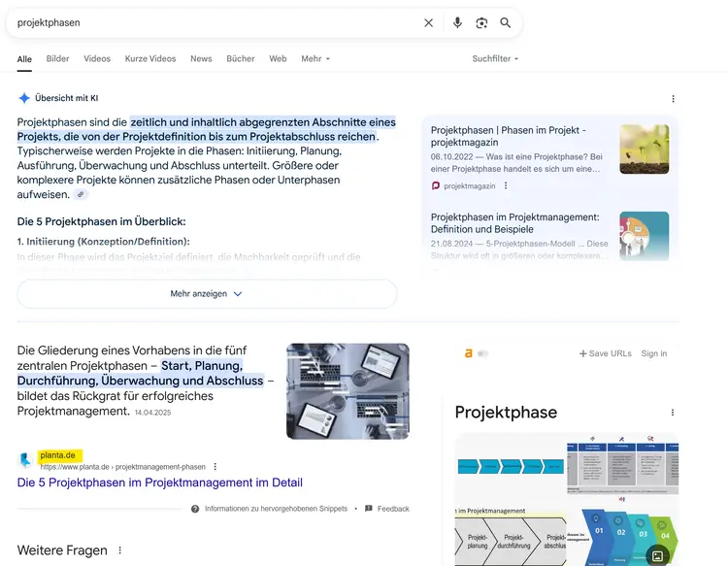Click teal arrow process diagram image
The height and width of the screenshot is (566, 728).
(x=511, y=466)
